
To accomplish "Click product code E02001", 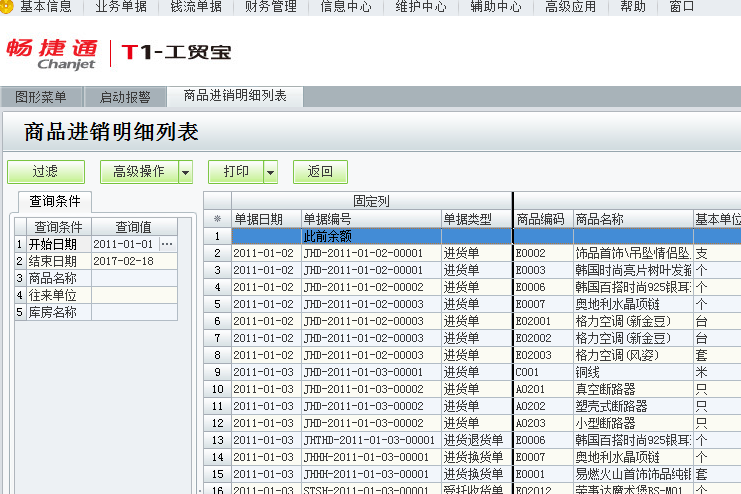I will [543, 321].
